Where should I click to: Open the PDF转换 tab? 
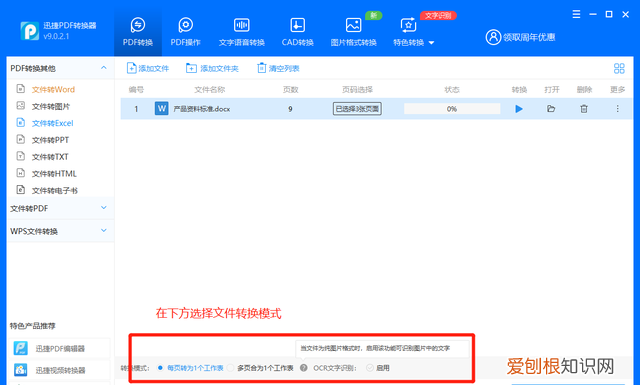[138, 32]
